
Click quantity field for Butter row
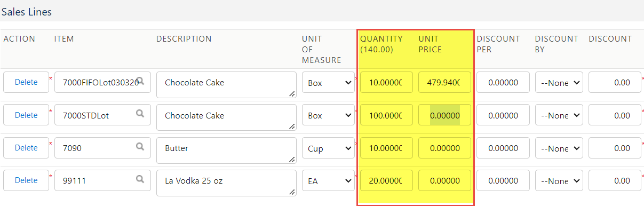(x=386, y=148)
